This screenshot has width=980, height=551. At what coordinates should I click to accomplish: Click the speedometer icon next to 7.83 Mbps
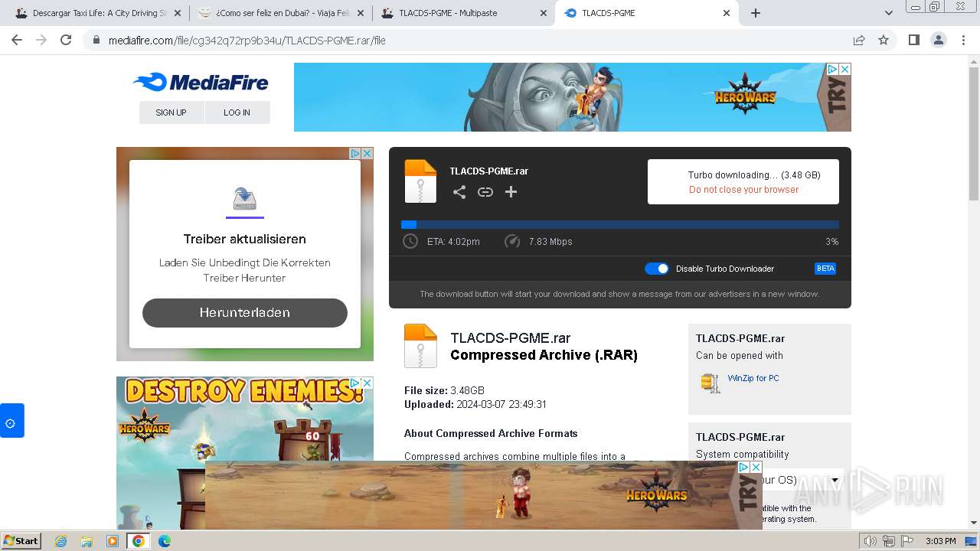point(512,241)
